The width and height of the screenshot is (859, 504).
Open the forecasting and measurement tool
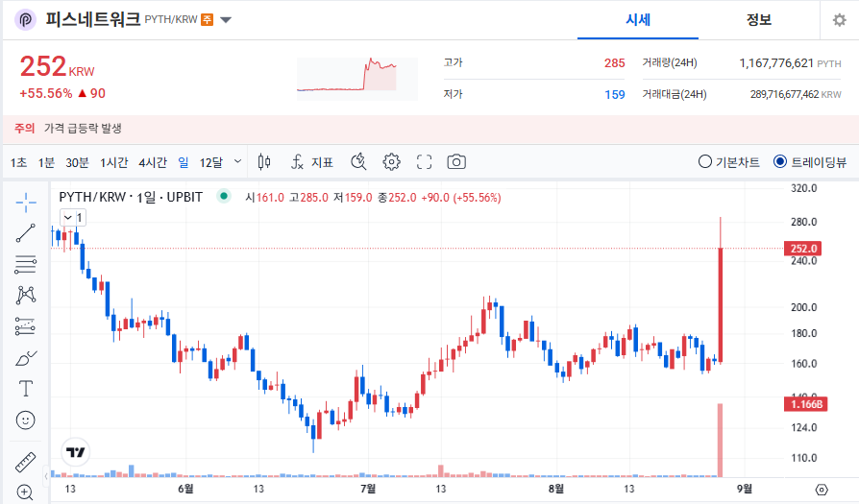(x=26, y=326)
